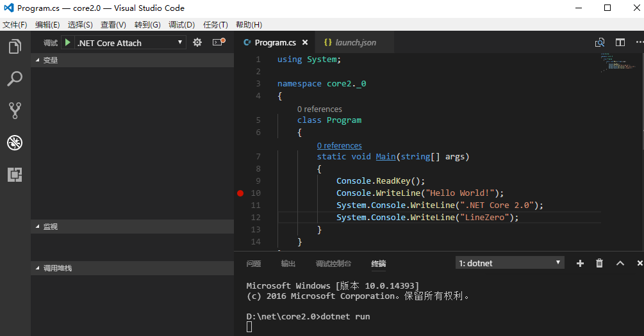
Task: Click the ".NET Core 2.0" string on line 11
Action: pos(497,205)
